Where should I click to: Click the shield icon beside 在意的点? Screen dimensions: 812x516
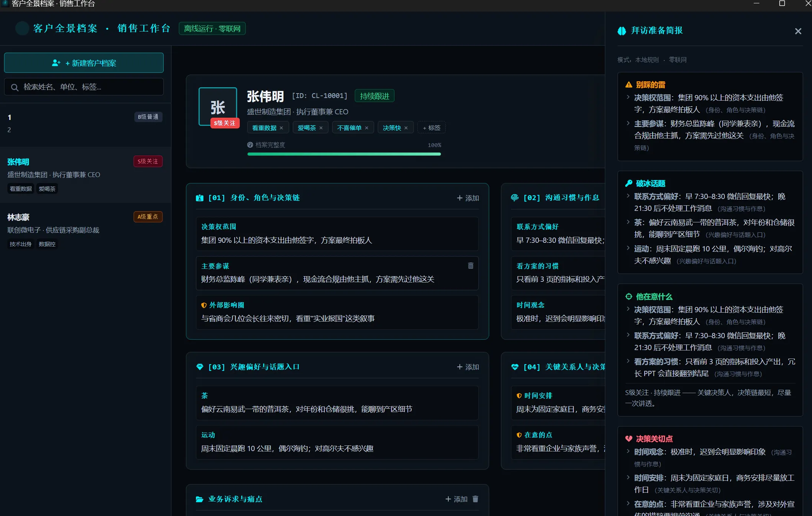[x=519, y=435]
